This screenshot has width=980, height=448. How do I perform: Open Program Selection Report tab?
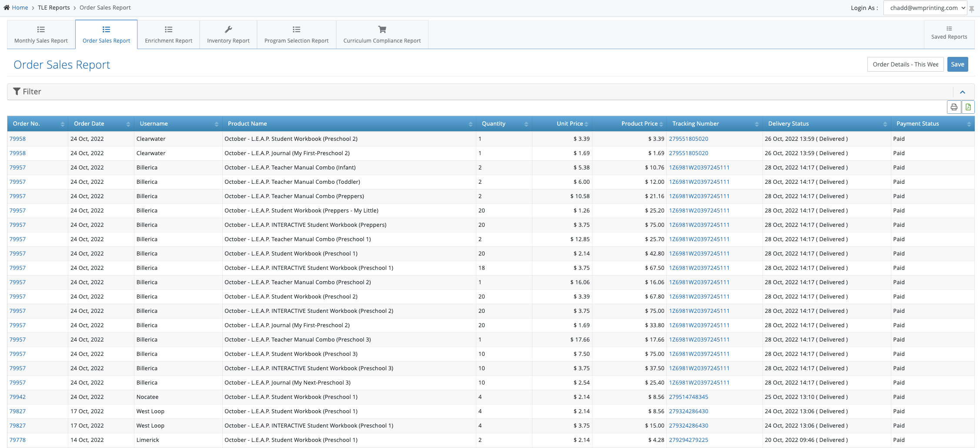pos(297,34)
